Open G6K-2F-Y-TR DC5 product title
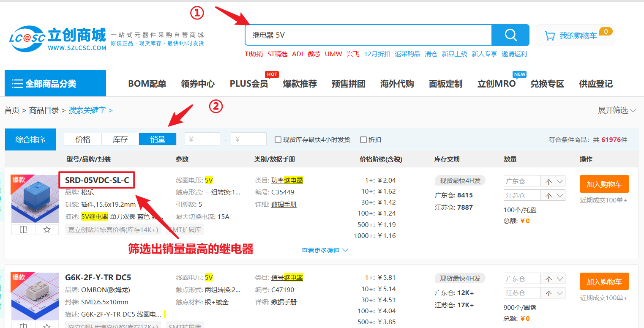The image size is (644, 328). click(x=98, y=278)
